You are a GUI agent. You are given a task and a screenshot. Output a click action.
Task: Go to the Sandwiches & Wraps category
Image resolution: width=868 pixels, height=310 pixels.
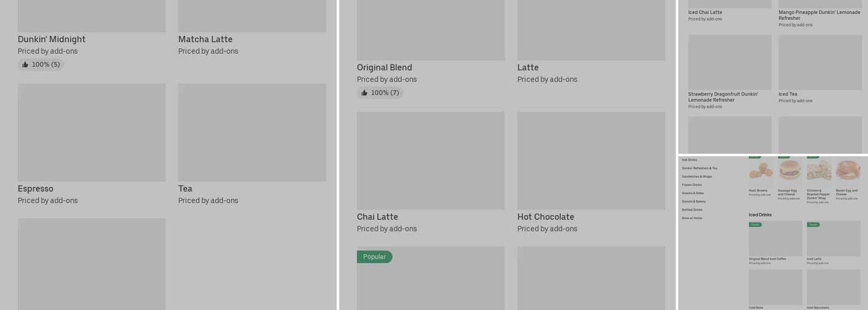(697, 177)
